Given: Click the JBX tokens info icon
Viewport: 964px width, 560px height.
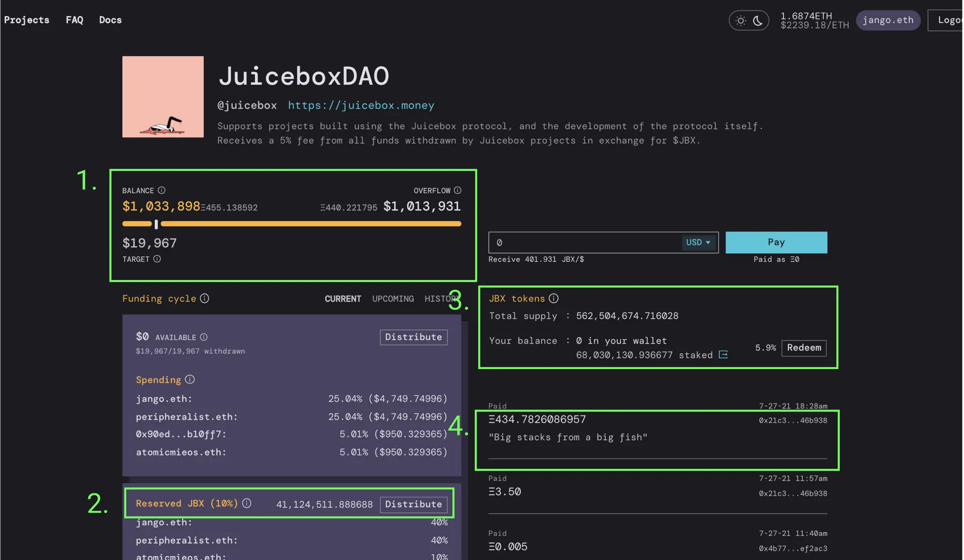Looking at the screenshot, I should click(553, 298).
